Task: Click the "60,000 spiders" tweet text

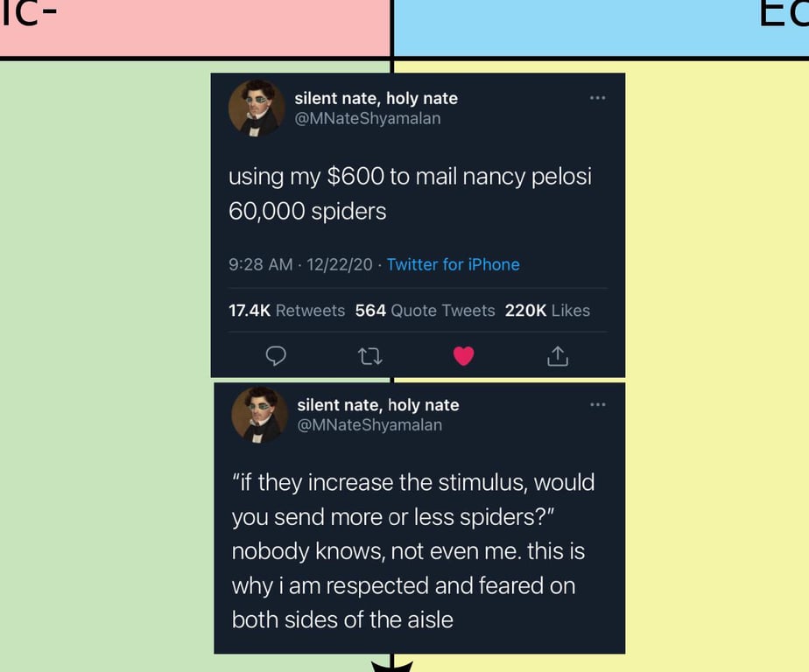Action: coord(307,211)
